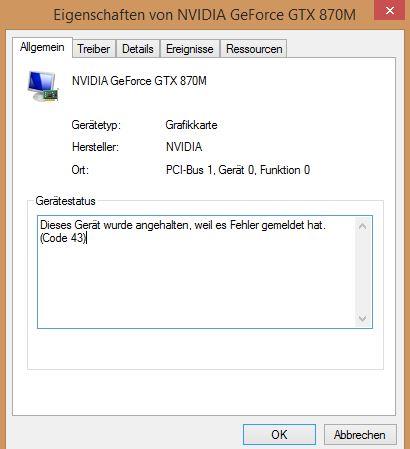410x449 pixels.
Task: Show the Ereignisse tab
Action: (190, 49)
